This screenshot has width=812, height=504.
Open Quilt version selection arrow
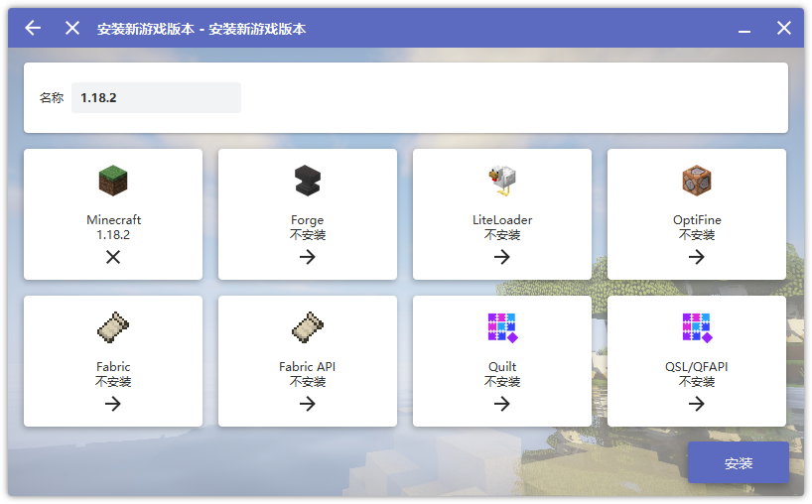[x=502, y=404]
